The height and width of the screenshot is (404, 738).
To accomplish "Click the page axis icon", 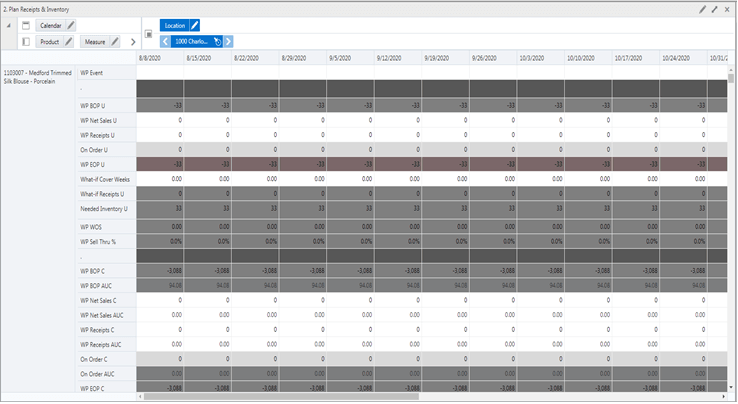I will (149, 34).
